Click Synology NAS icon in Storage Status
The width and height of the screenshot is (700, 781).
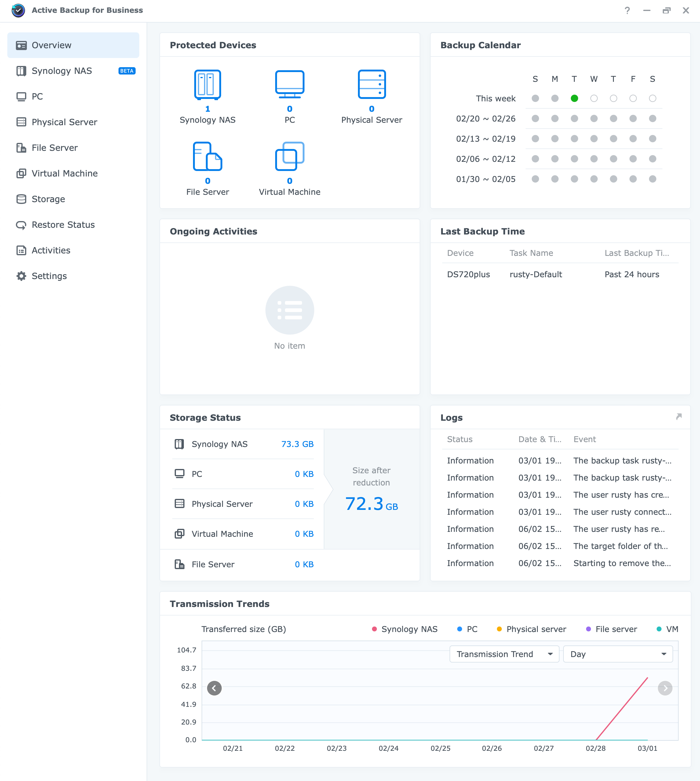point(179,444)
